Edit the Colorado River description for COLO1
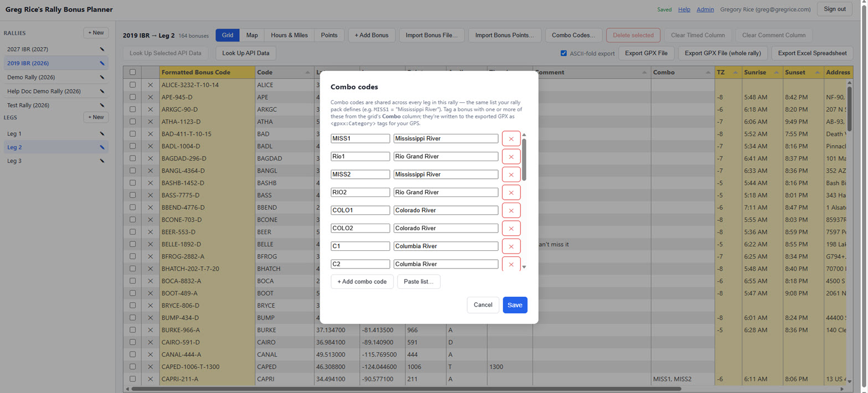Screen dimensions: 868x393 pos(446,210)
